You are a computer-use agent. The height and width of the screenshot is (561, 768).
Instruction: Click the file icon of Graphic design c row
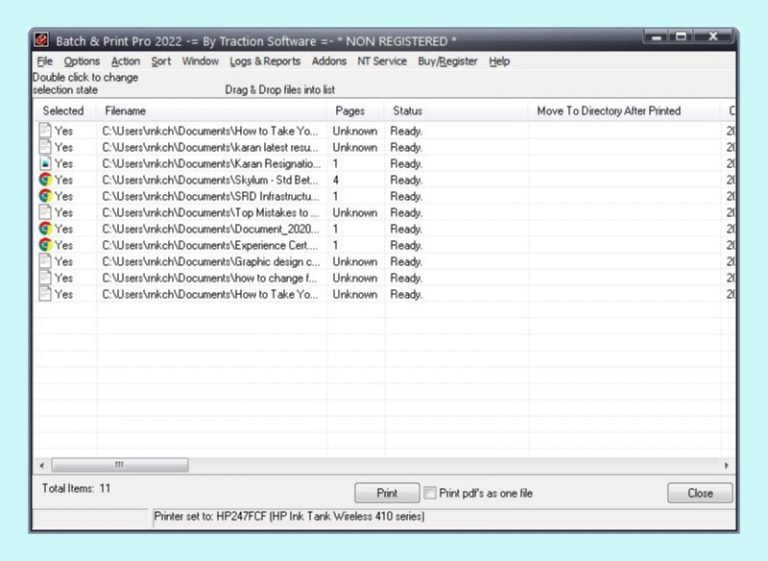click(45, 261)
